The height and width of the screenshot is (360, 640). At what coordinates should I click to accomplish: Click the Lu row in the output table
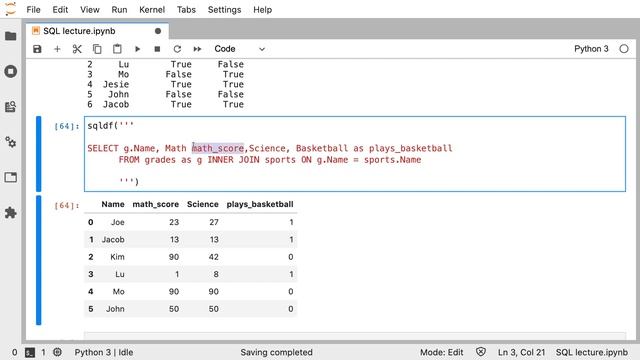click(x=191, y=274)
